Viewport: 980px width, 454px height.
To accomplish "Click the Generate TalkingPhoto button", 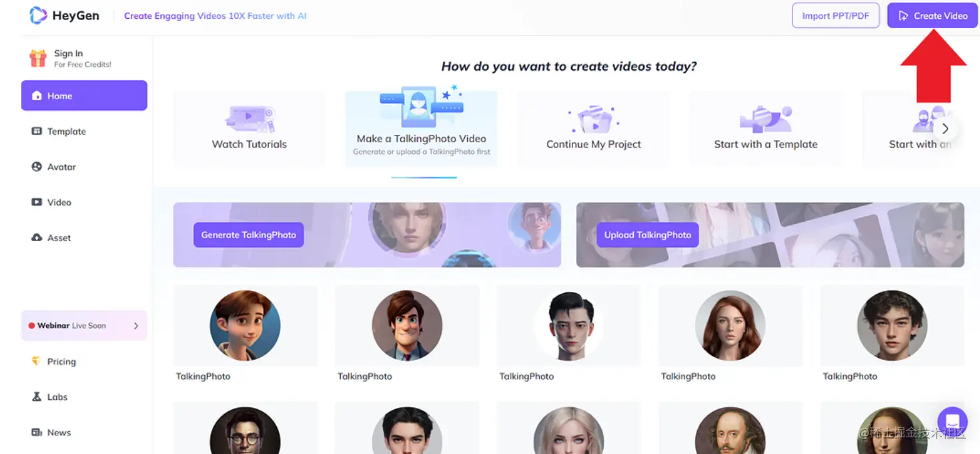I will coord(249,235).
